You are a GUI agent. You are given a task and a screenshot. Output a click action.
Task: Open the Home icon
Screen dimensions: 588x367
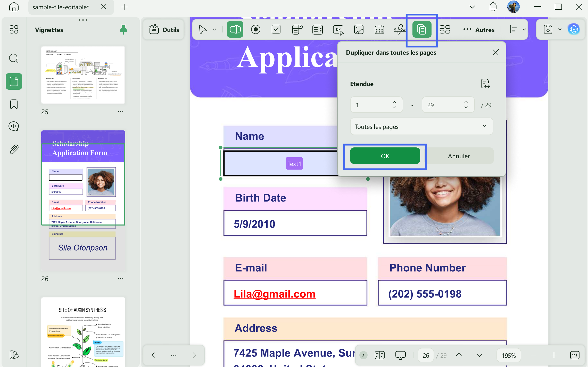pos(14,7)
